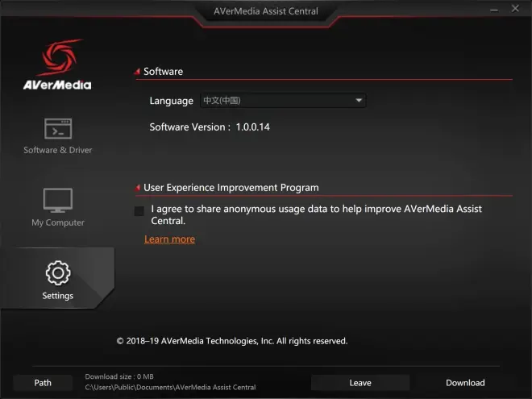Select the Settings tab label
Screen dimensions: 532x399
click(x=58, y=296)
